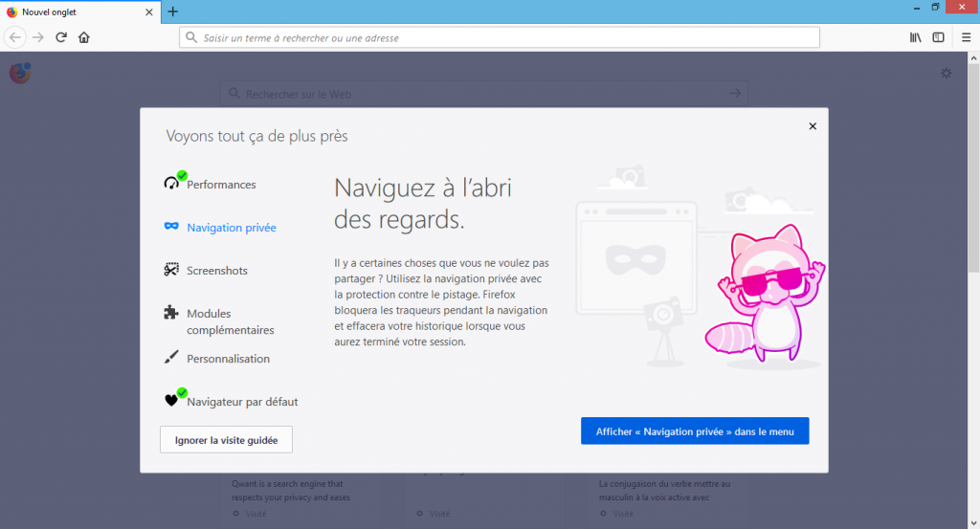The width and height of the screenshot is (980, 529).
Task: Toggle the sidebar view icon
Action: coord(938,37)
